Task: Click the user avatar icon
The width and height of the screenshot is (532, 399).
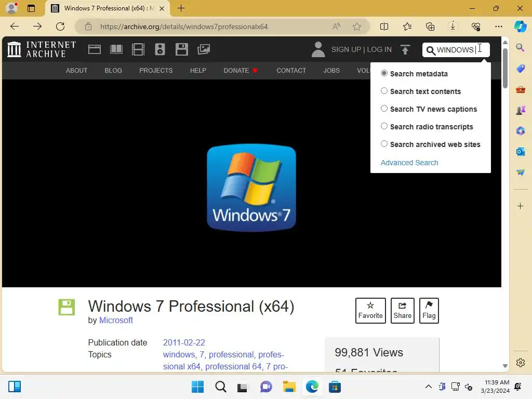Action: 318,49
